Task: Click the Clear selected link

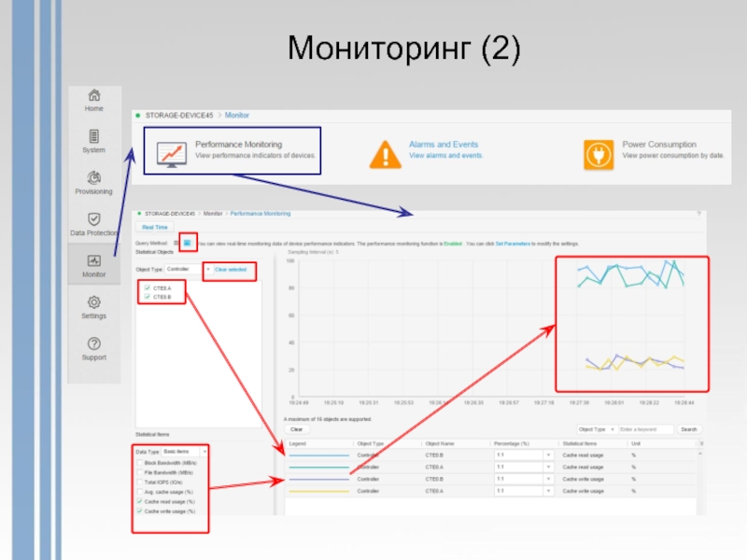Action: [231, 270]
